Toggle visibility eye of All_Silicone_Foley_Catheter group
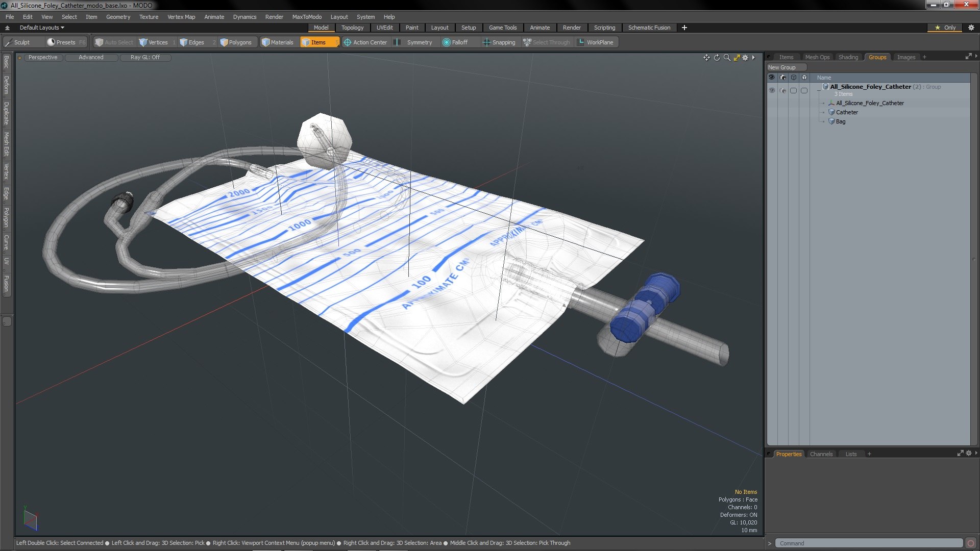This screenshot has height=551, width=980. pyautogui.click(x=772, y=90)
